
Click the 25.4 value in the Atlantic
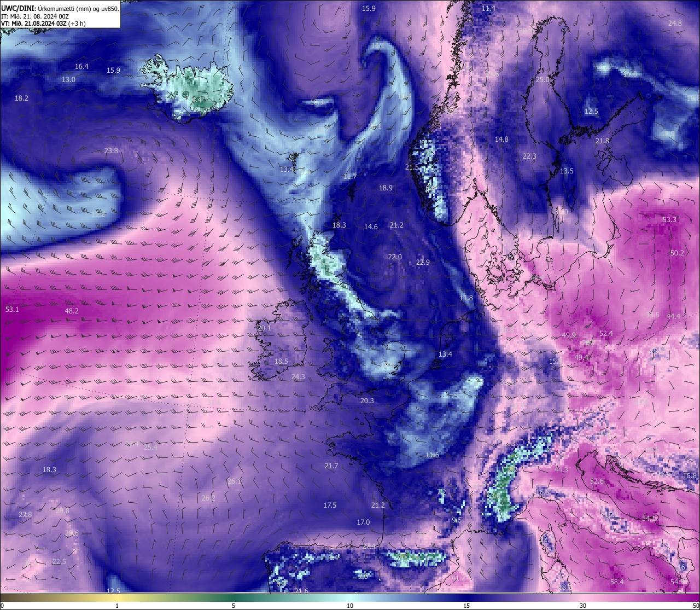(x=150, y=448)
